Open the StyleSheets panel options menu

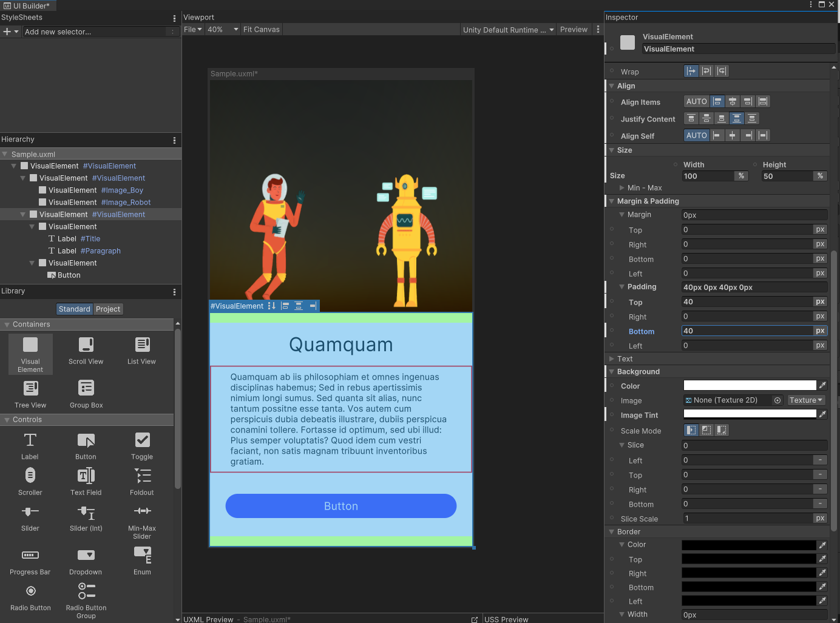click(174, 18)
